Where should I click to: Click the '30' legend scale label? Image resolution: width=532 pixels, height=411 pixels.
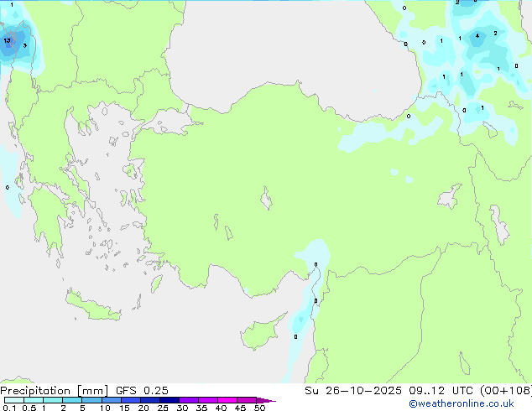[182, 408]
